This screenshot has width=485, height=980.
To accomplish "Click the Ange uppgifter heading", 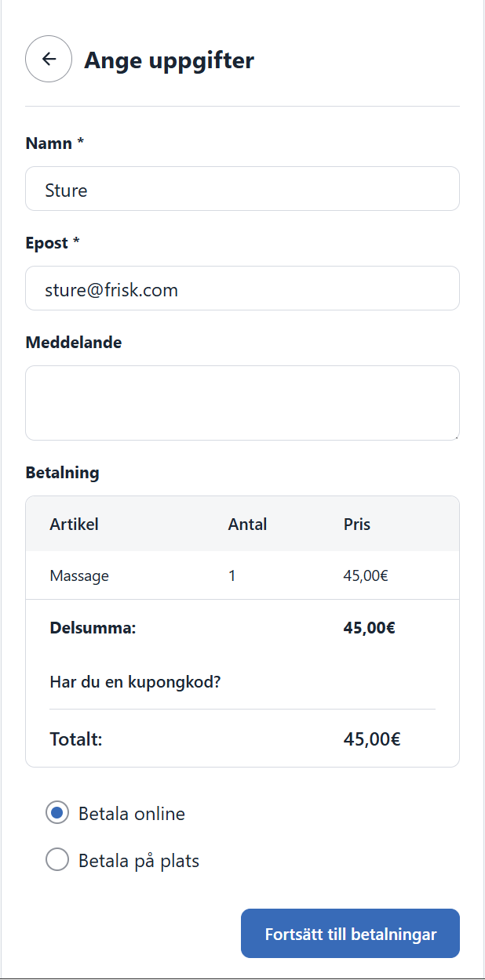I will point(170,60).
